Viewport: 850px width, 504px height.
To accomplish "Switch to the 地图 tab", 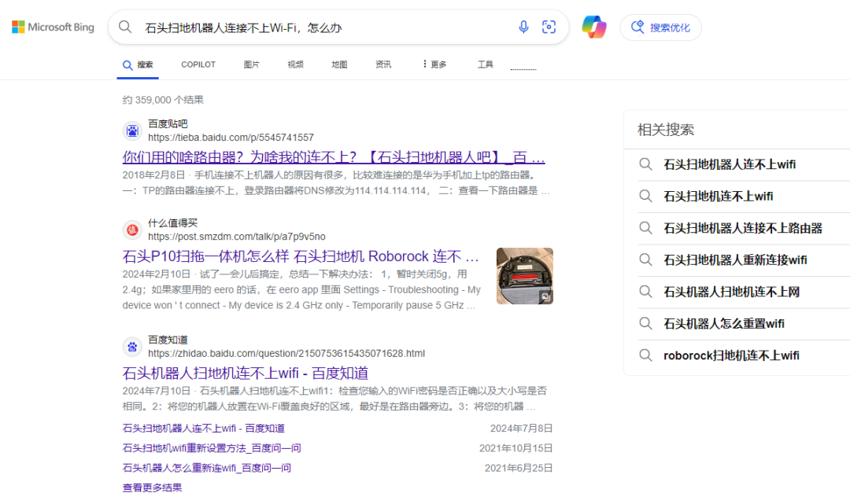I will pyautogui.click(x=339, y=64).
